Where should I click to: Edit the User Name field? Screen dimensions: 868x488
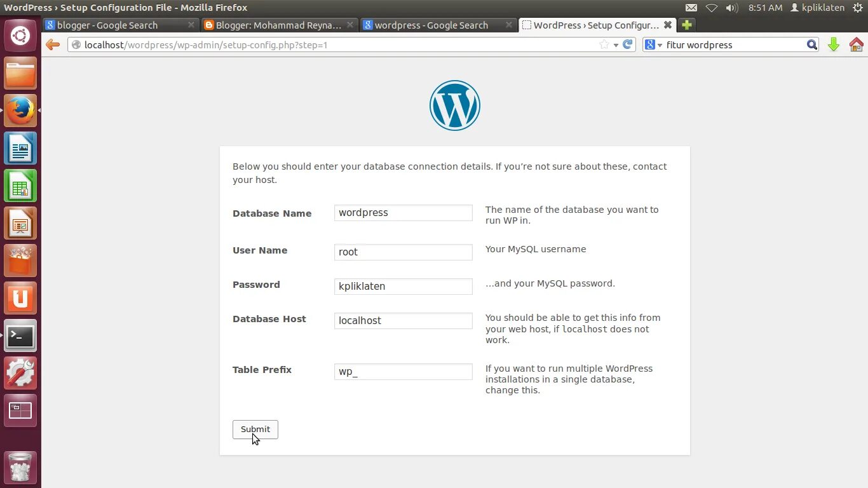point(403,252)
